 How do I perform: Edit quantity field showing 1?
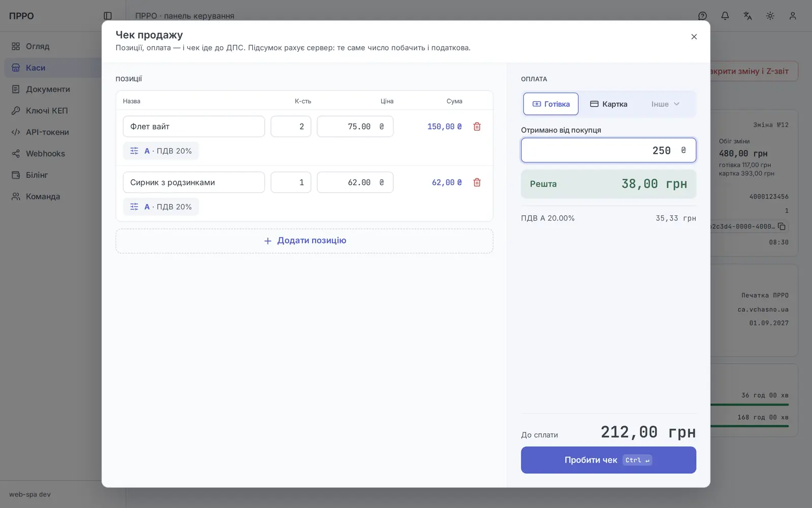291,182
